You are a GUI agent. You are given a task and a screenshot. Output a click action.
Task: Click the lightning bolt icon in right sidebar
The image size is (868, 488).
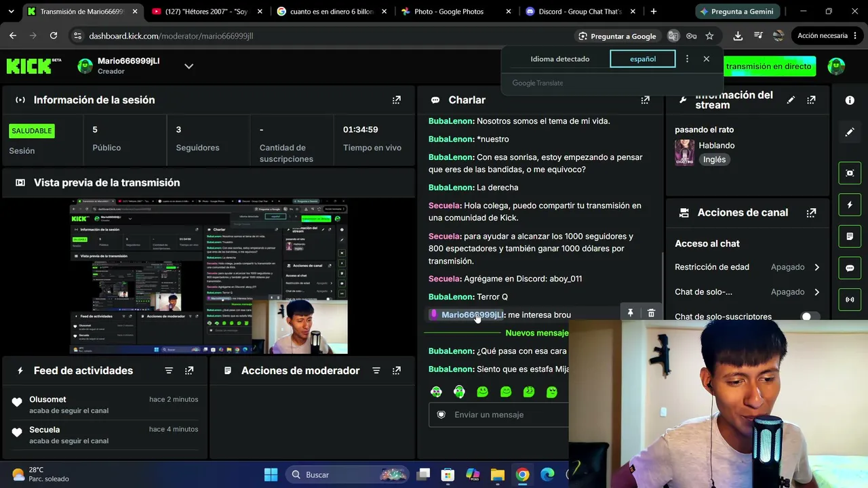(850, 205)
